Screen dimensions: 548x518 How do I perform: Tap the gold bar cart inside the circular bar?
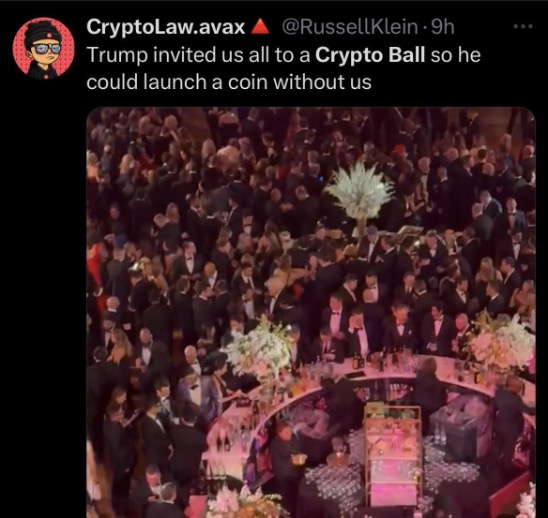coord(393,455)
